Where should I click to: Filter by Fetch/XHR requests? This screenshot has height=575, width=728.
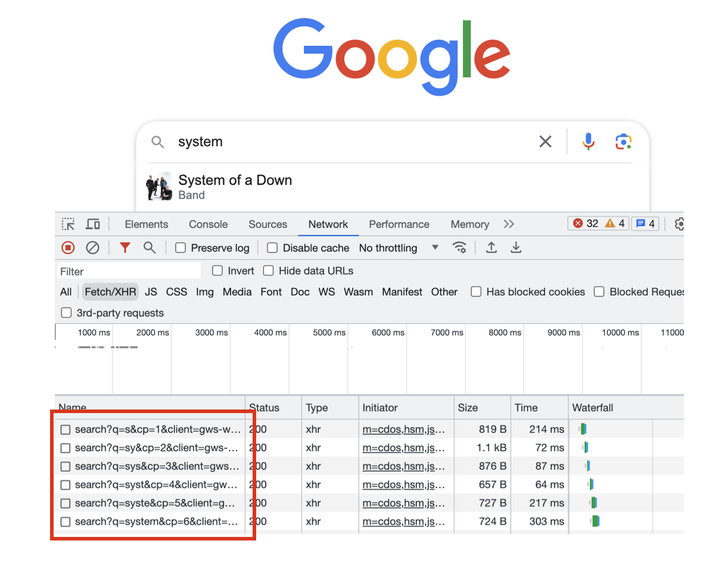pos(111,292)
